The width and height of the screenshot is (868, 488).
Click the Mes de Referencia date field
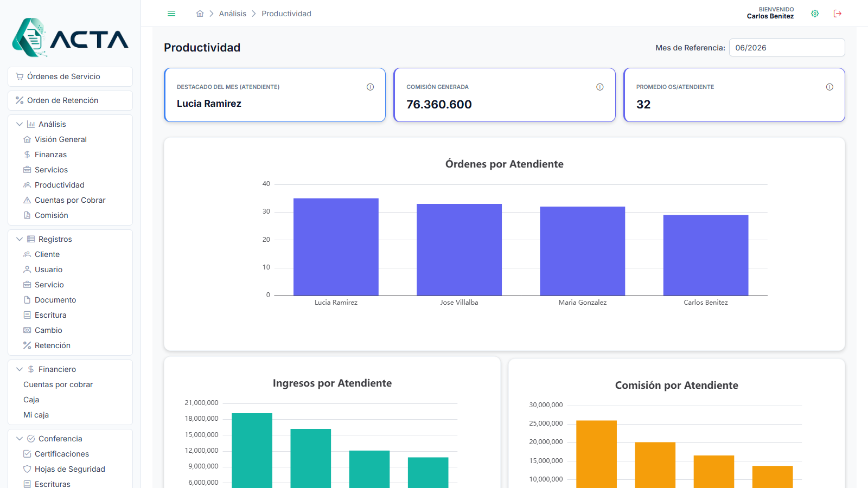[787, 48]
